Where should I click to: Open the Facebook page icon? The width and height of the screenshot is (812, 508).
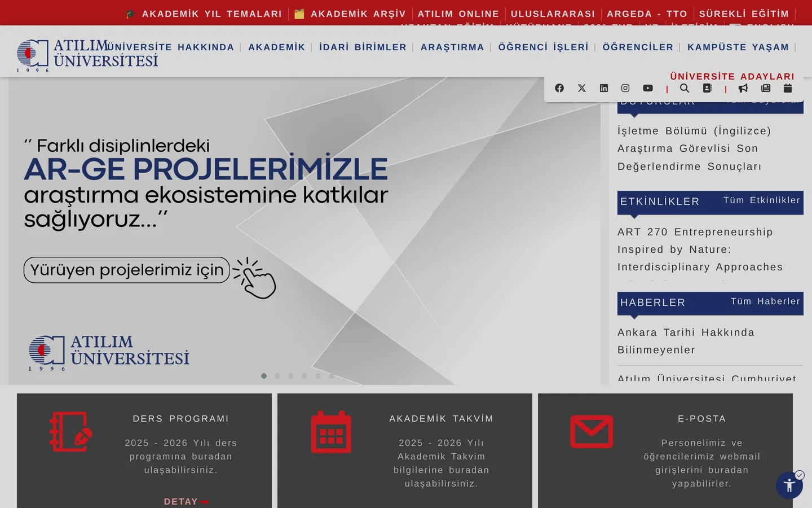(x=559, y=88)
